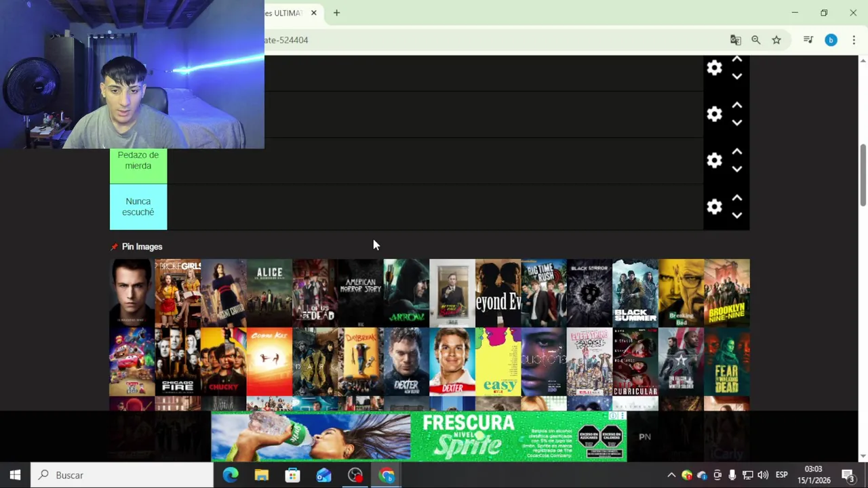
Task: Choose the Daybreak poster
Action: pos(361,362)
